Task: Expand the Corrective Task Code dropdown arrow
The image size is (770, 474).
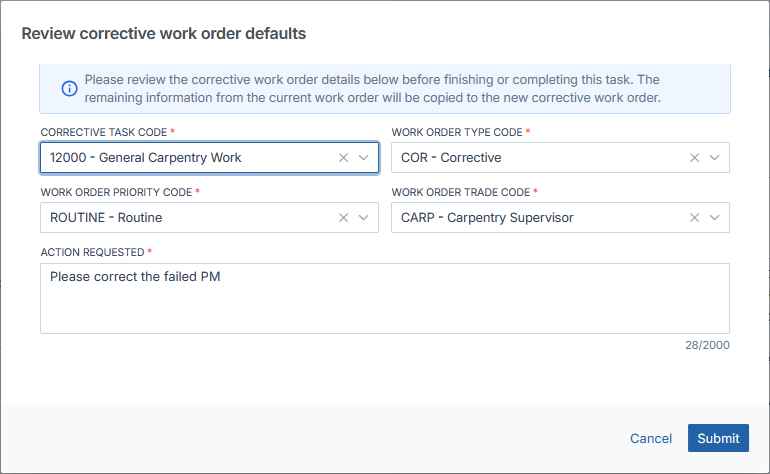Action: coord(363,158)
